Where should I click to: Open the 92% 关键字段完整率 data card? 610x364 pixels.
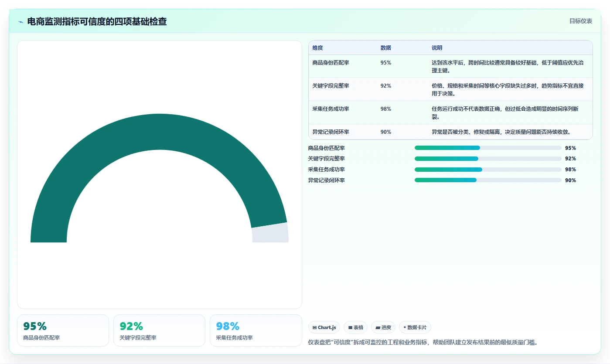coord(159,330)
